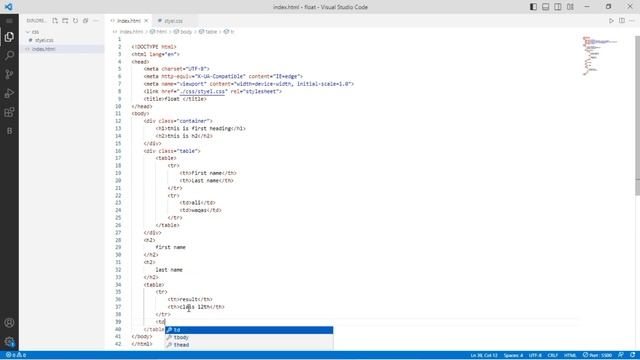Image resolution: width=640 pixels, height=360 pixels.
Task: Click the 'float' title text line 9
Action: 172,99
